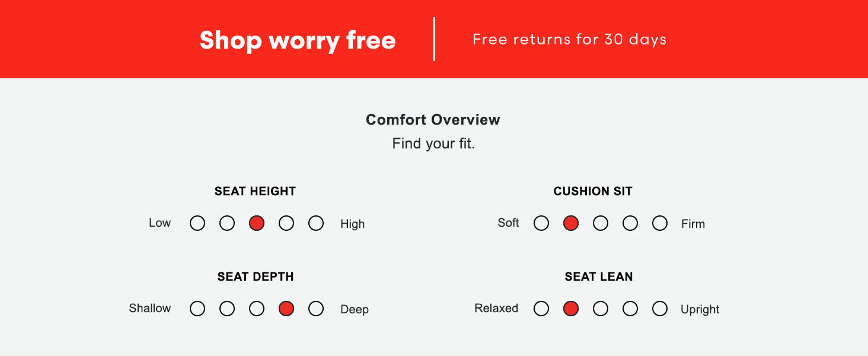Select the lowest Seat Height circle
Viewport: 868px width, 356px height.
[197, 223]
